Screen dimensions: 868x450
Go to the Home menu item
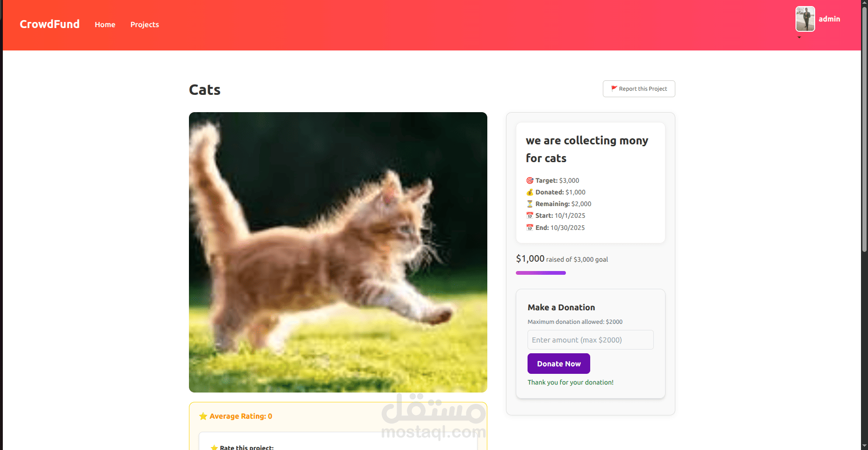105,25
